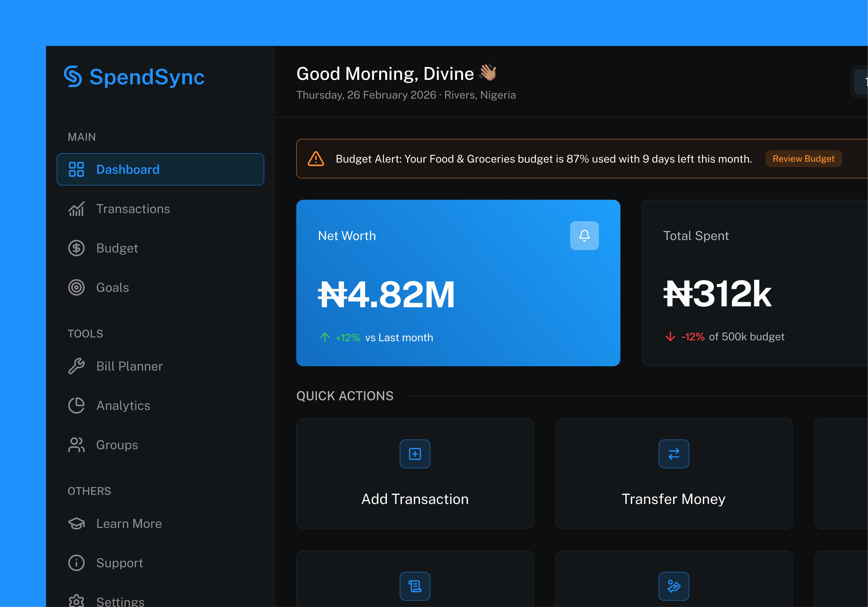Image resolution: width=868 pixels, height=607 pixels.
Task: Open the Learn More page
Action: tap(128, 523)
